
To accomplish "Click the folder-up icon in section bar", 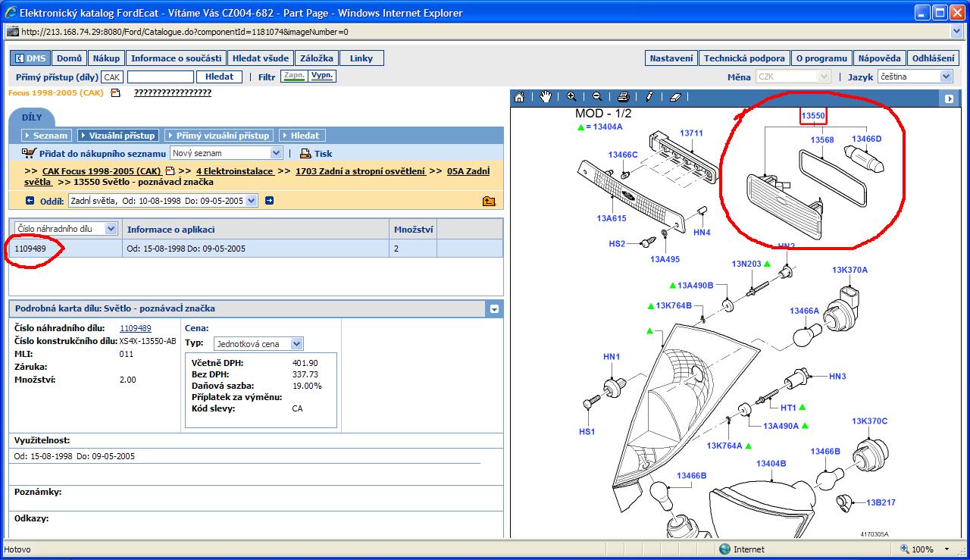I will pos(489,201).
